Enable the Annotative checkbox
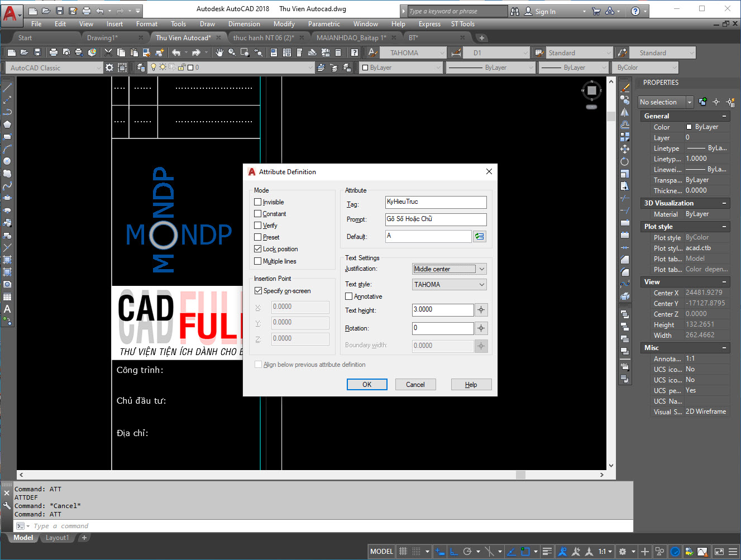 [349, 296]
